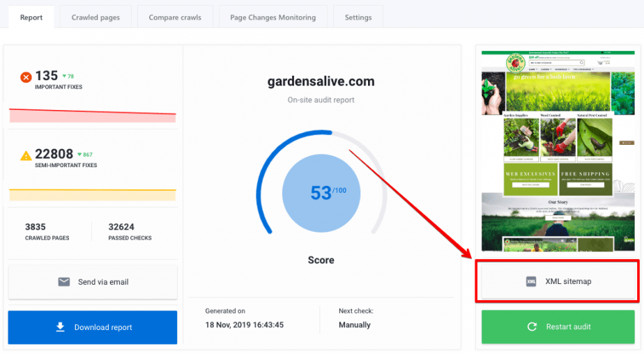Screen dimensions: 644x353
Task: Click the circular restart arrow icon
Action: pyautogui.click(x=532, y=327)
